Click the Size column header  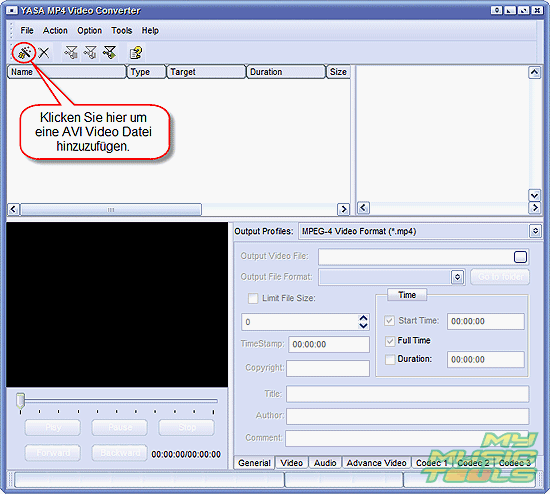point(338,72)
